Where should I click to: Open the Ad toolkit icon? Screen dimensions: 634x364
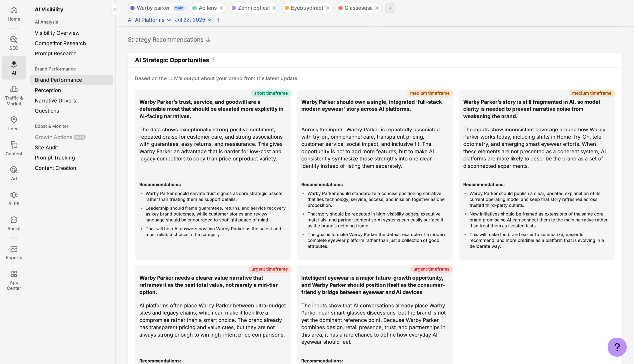[x=14, y=170]
